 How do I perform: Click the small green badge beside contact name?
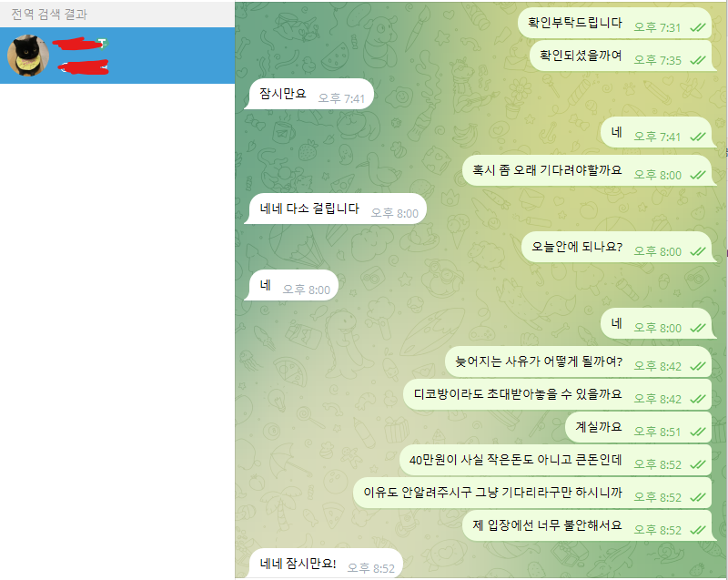[103, 43]
